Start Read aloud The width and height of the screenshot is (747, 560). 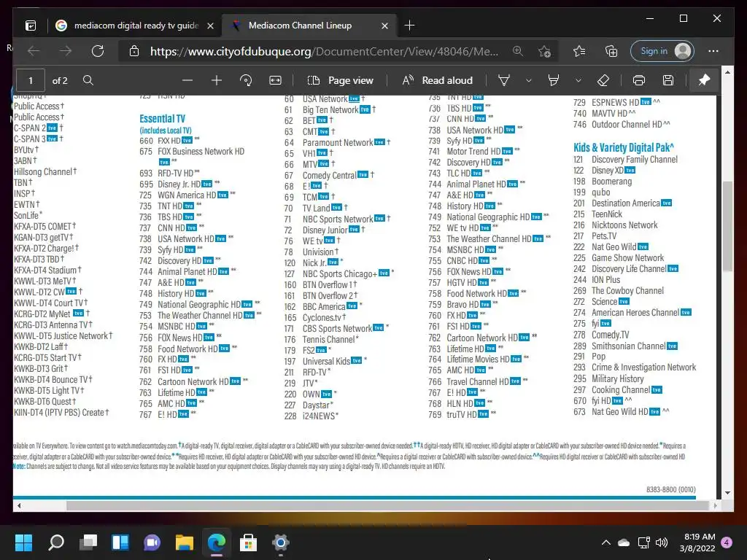438,80
